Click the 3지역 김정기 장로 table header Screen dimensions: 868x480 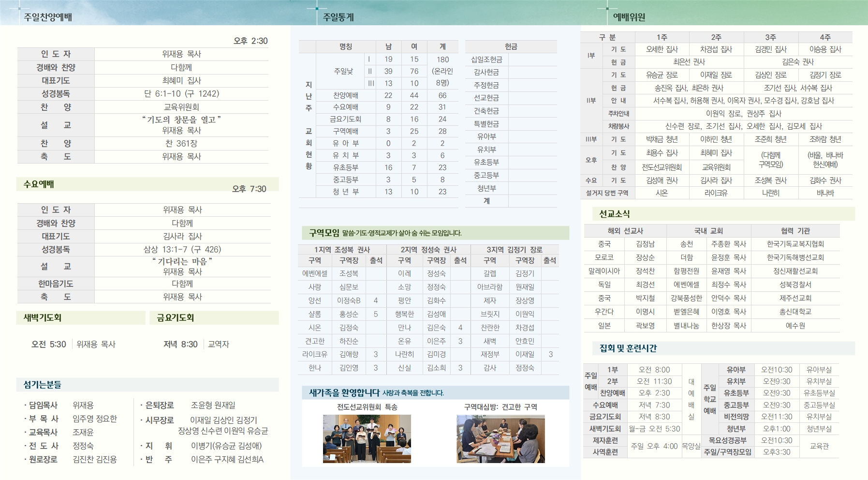(x=515, y=250)
